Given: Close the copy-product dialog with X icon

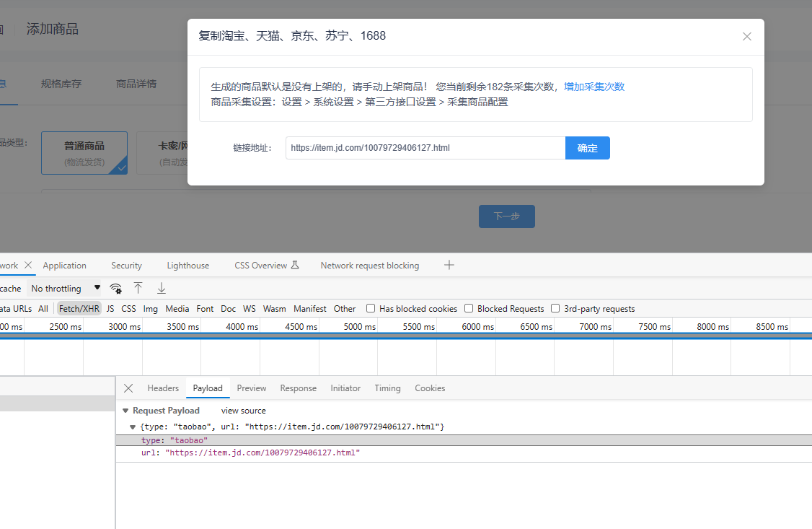Looking at the screenshot, I should pos(747,36).
